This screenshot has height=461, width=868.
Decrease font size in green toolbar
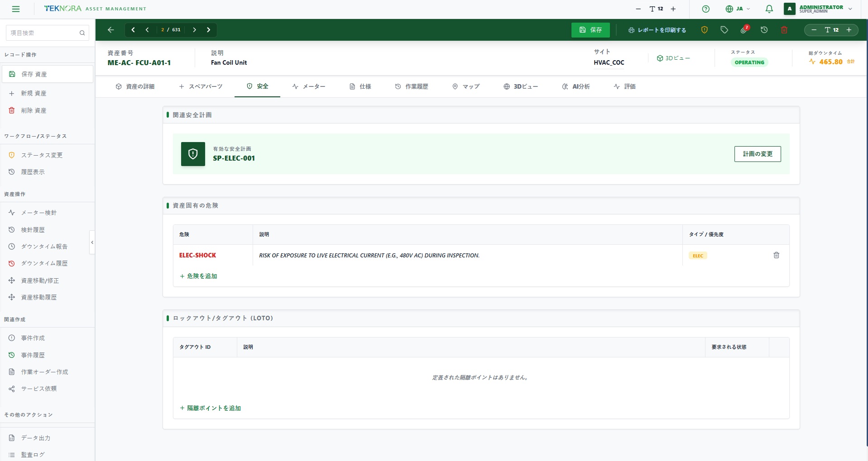[814, 30]
